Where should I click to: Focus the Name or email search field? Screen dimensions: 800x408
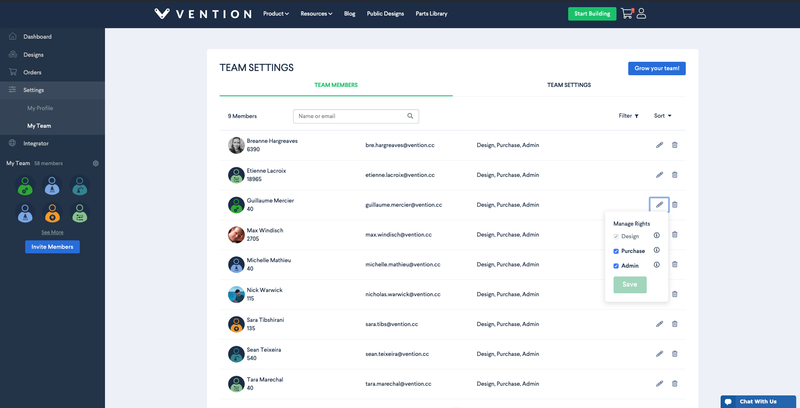point(356,116)
